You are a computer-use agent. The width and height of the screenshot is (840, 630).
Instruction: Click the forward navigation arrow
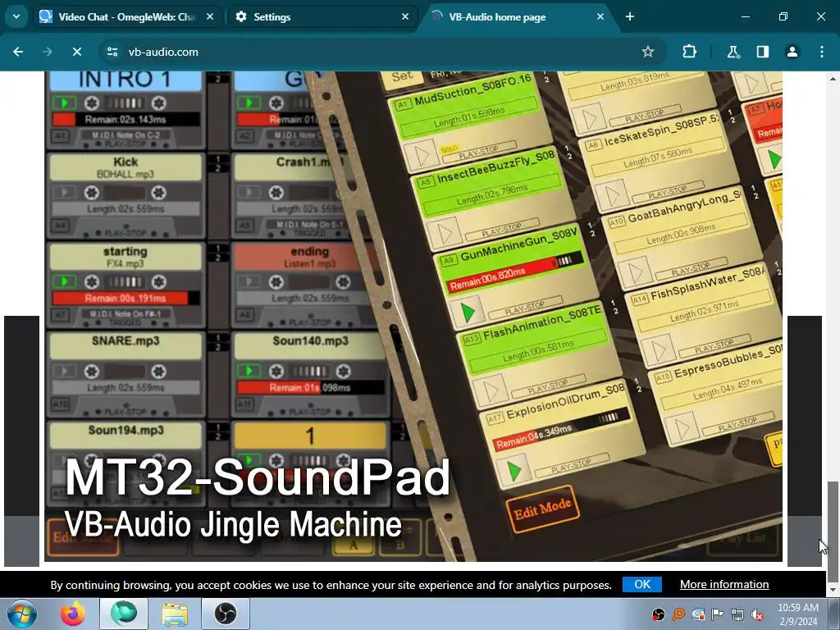point(48,52)
